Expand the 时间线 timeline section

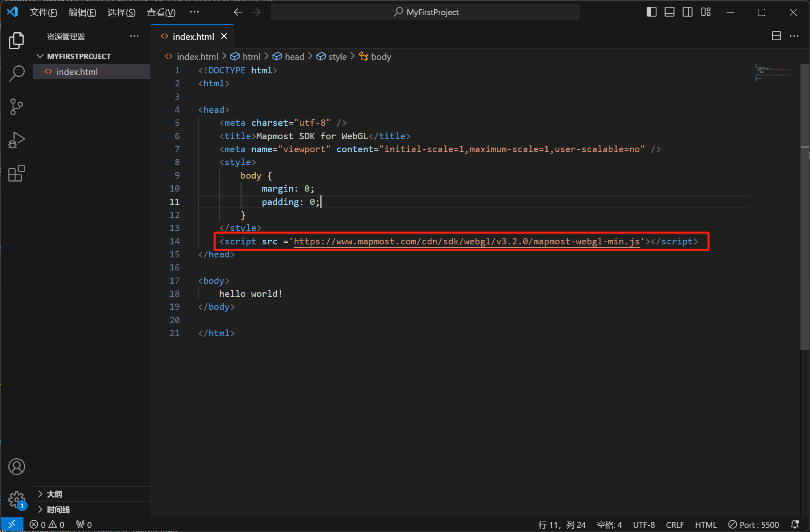tap(91, 509)
